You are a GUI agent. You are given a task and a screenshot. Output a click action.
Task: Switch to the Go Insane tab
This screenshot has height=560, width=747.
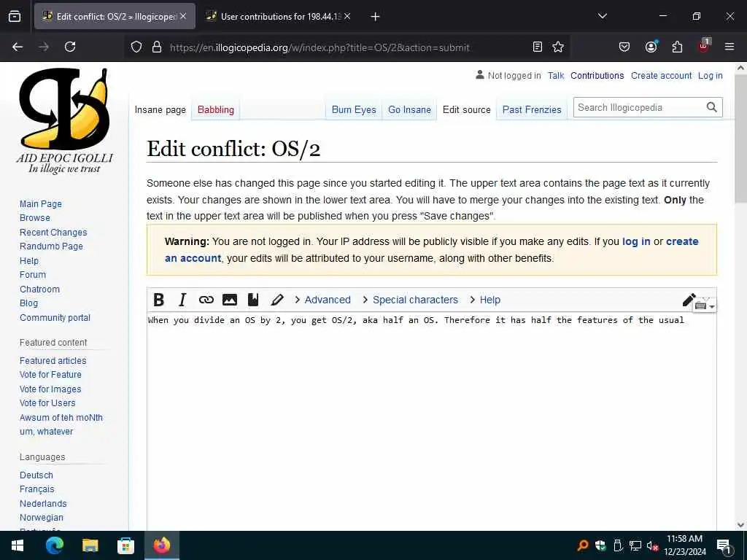(x=409, y=109)
